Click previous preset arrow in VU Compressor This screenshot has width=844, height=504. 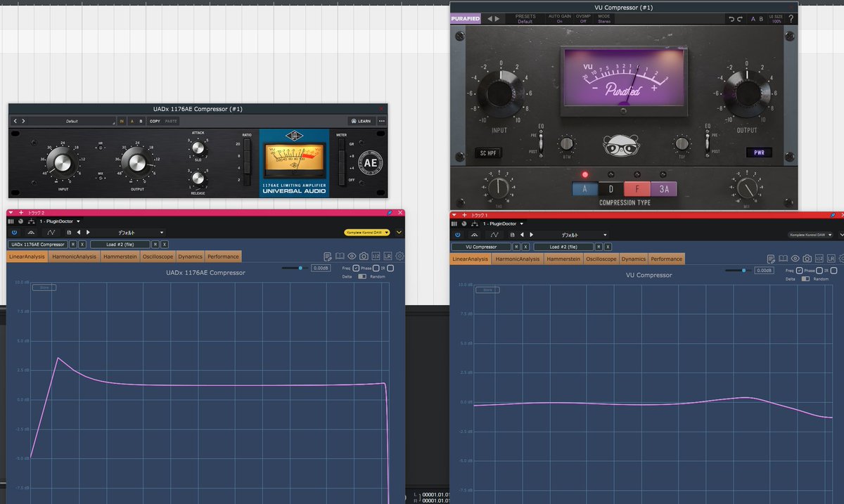tap(490, 19)
